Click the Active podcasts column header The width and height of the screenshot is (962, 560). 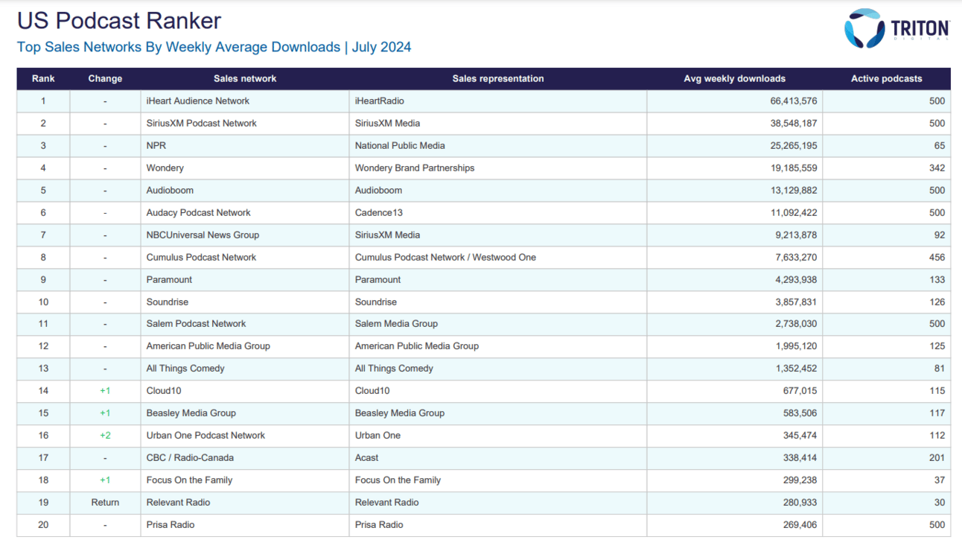pyautogui.click(x=887, y=79)
